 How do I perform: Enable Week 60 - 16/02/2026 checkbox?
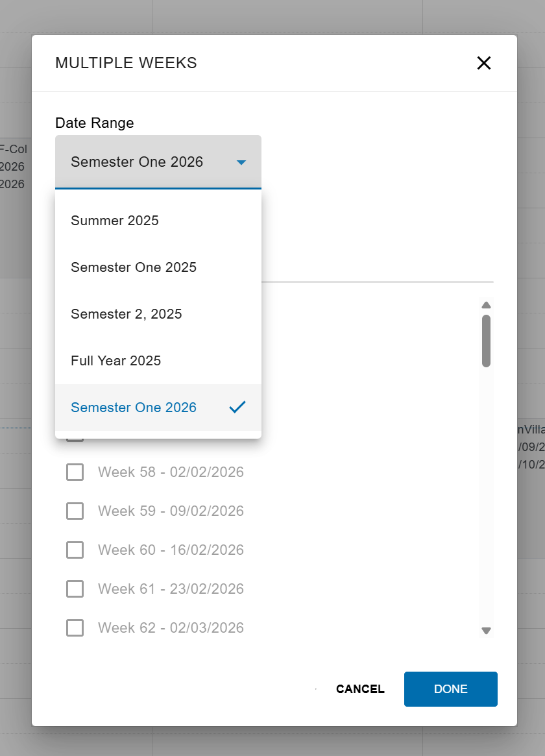75,550
